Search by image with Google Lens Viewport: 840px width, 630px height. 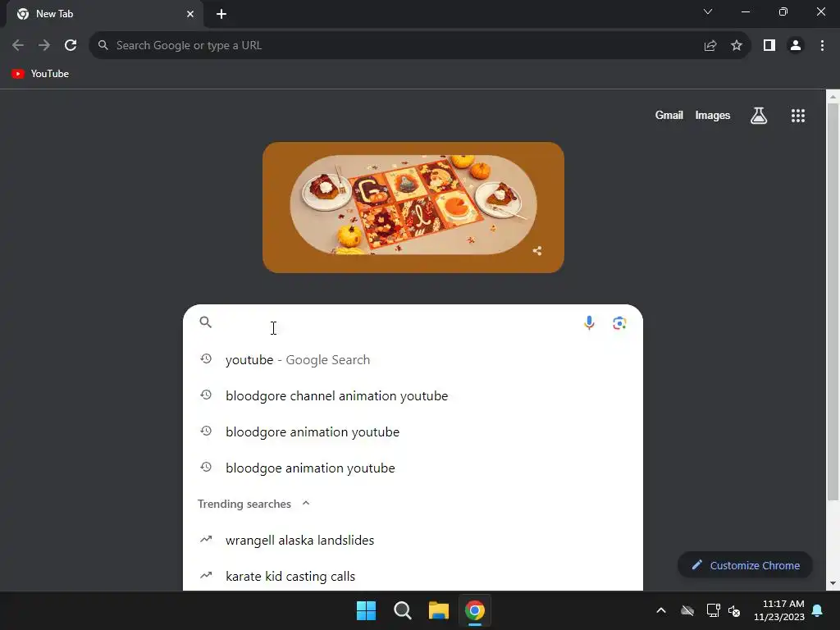tap(620, 323)
